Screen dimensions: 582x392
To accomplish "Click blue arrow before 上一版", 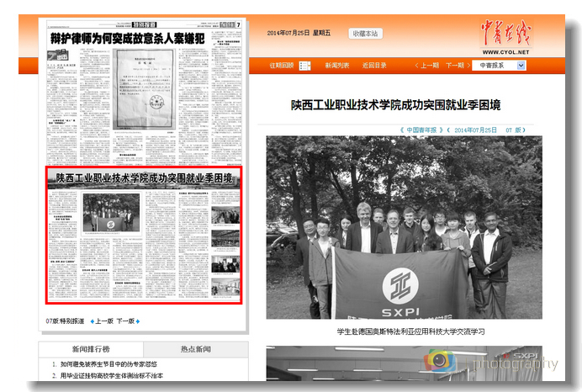I will tap(90, 321).
